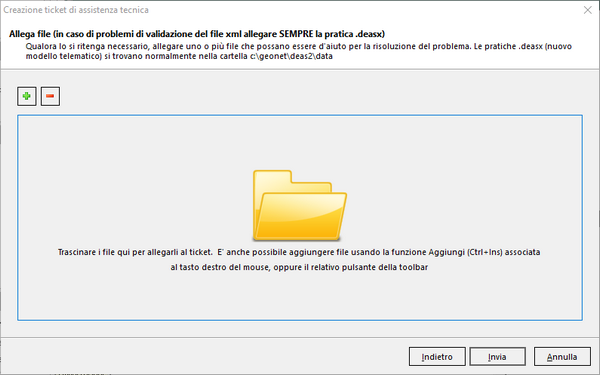Close the ticket creation dialog with X
The height and width of the screenshot is (375, 600).
[x=588, y=10]
